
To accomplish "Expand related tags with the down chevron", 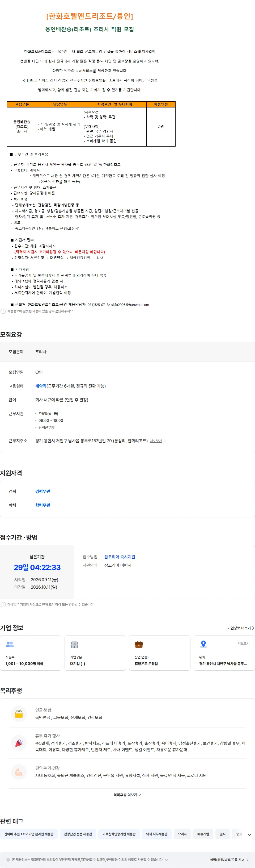I will click(249, 834).
